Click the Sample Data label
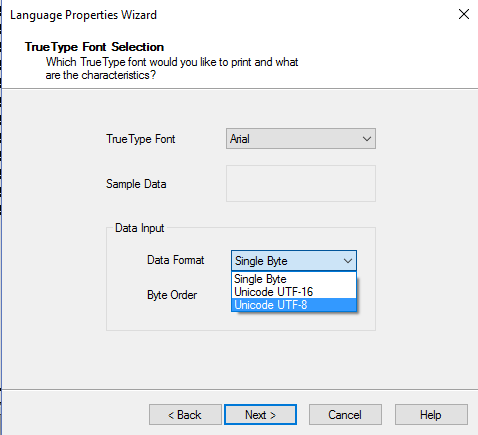 coord(136,184)
